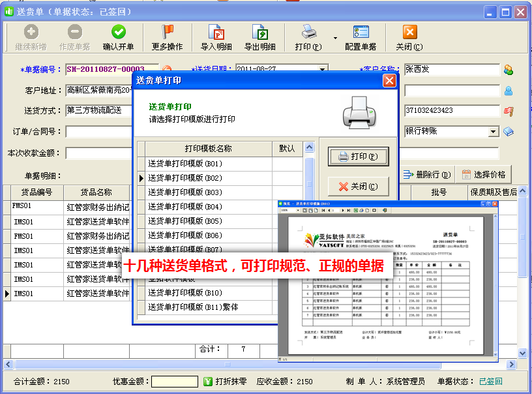Expand the 银行转账 payment method dropdown
The height and width of the screenshot is (394, 532).
click(x=494, y=132)
